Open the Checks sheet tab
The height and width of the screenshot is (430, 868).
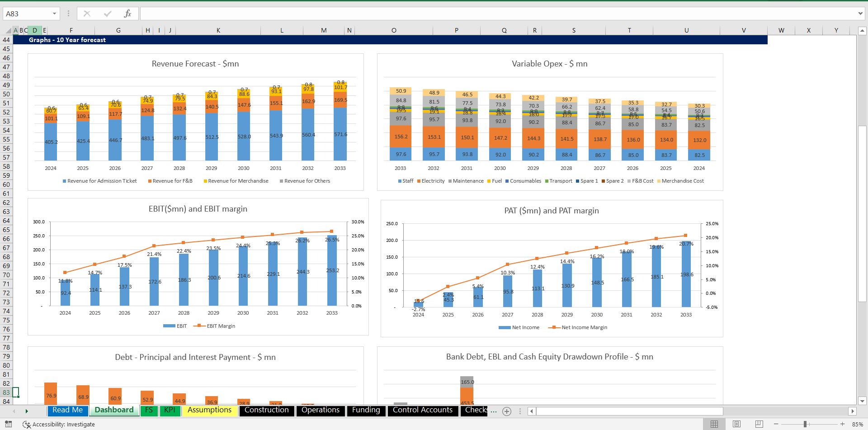click(x=474, y=410)
